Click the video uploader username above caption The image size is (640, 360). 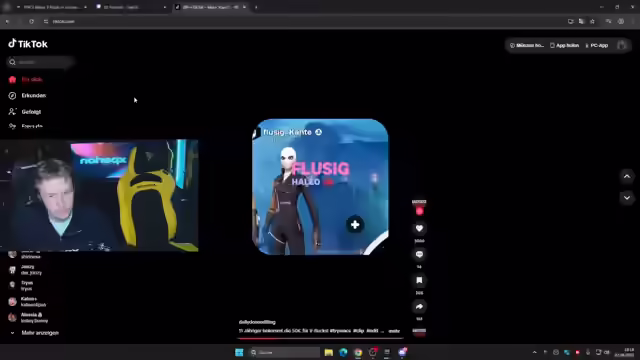pyautogui.click(x=257, y=322)
